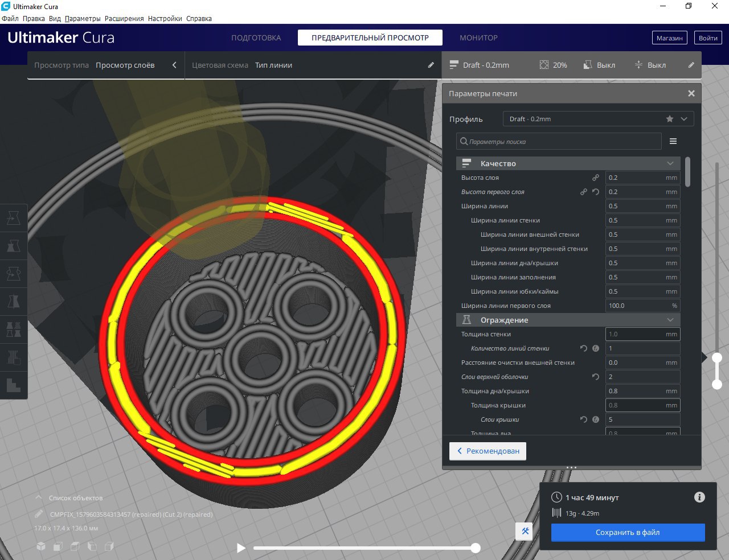Revert Слои верхней оболочки value
The image size is (729, 560).
click(596, 377)
